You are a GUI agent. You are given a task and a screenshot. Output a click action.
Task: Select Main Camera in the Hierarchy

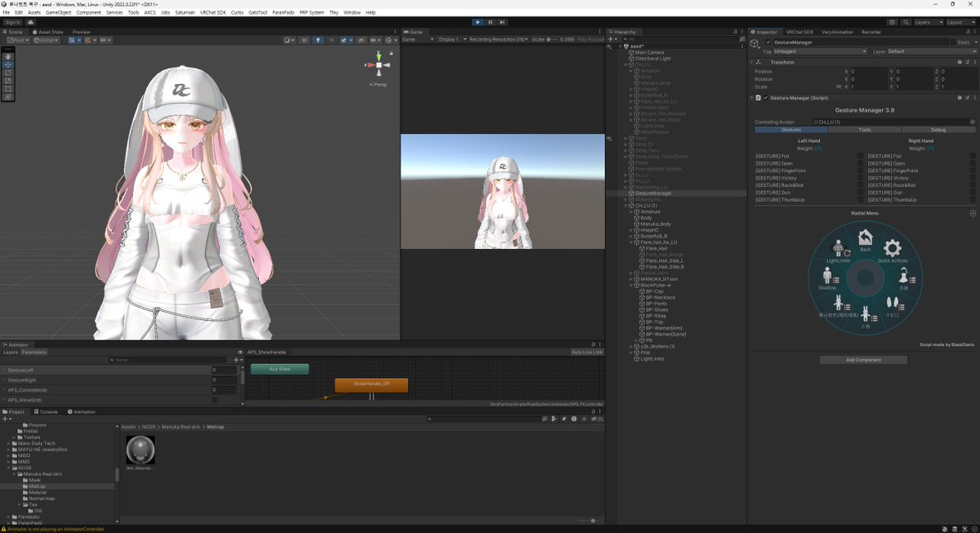pyautogui.click(x=649, y=52)
